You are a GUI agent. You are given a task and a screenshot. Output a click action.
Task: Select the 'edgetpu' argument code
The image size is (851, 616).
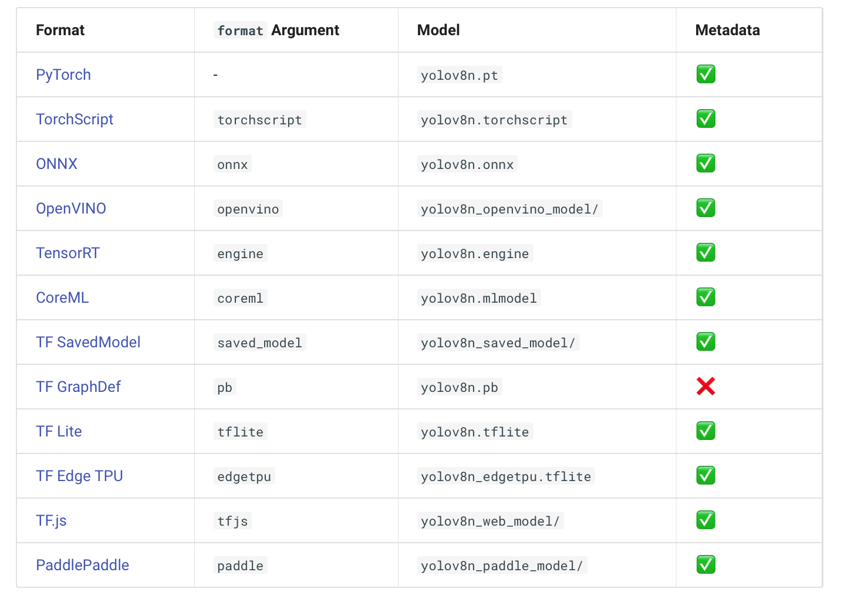244,476
